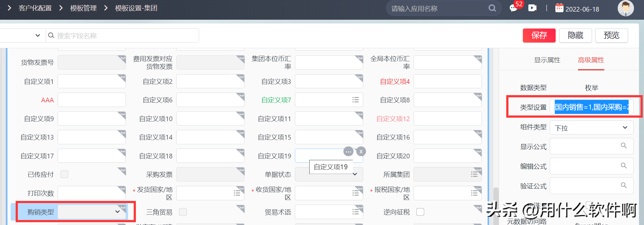Remove 自定义项19 field with the x button
The image size is (644, 225).
(x=361, y=151)
